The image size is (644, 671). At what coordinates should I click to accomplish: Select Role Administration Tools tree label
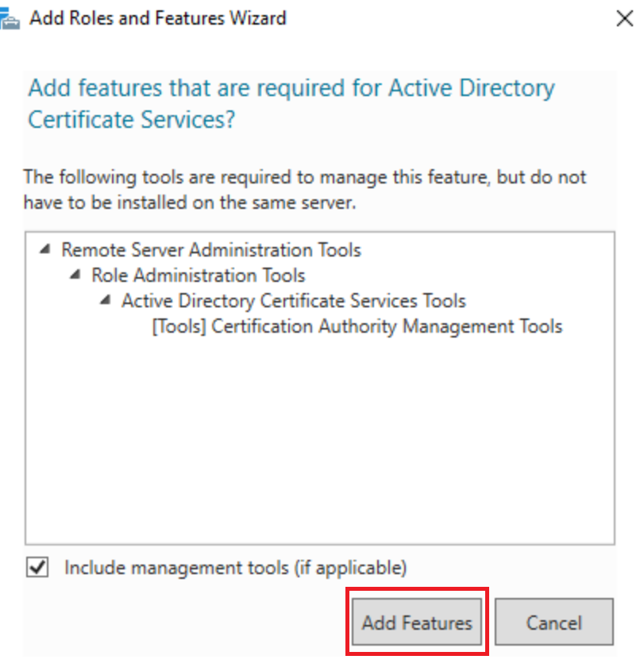[x=199, y=276]
